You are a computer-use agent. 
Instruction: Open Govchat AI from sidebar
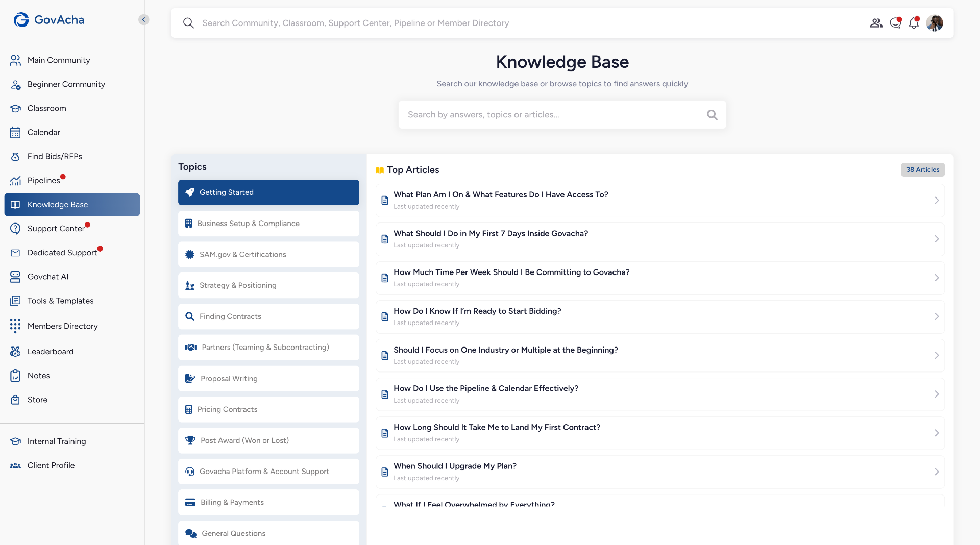pos(48,277)
